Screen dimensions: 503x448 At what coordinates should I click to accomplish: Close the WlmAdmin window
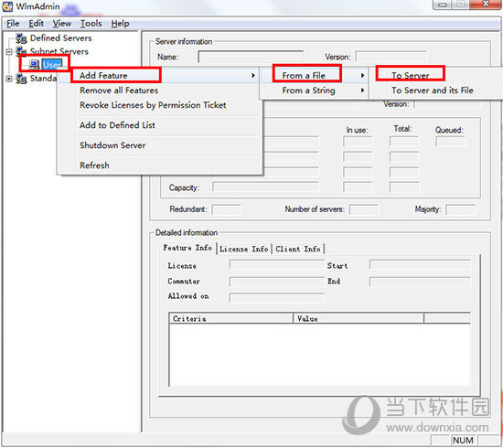point(486,5)
